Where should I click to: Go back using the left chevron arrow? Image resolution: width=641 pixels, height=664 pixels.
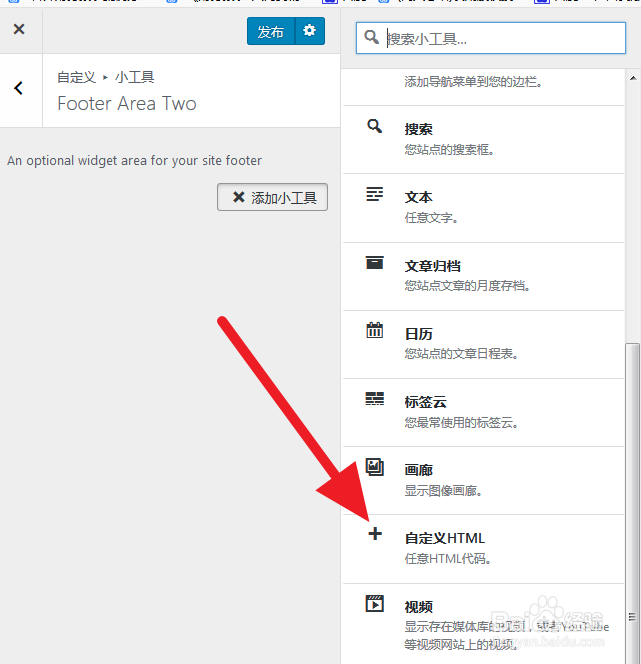[18, 88]
